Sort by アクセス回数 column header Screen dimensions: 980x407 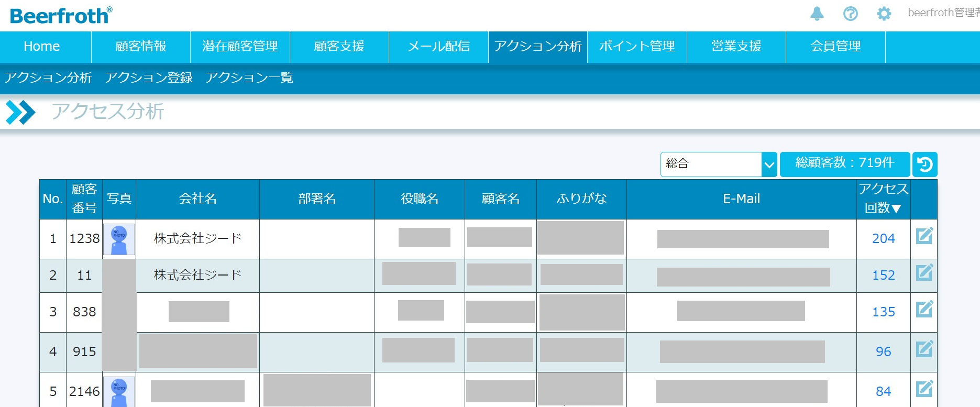[883, 199]
